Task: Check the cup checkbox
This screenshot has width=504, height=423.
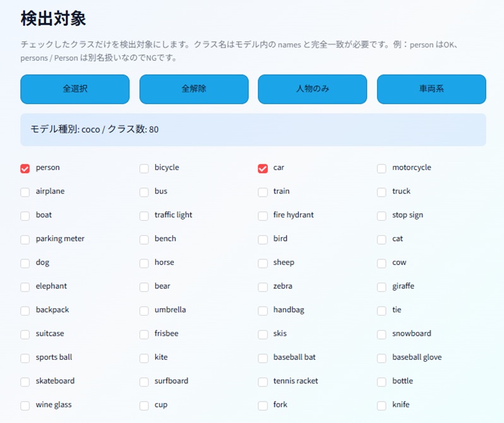Action: [x=144, y=406]
